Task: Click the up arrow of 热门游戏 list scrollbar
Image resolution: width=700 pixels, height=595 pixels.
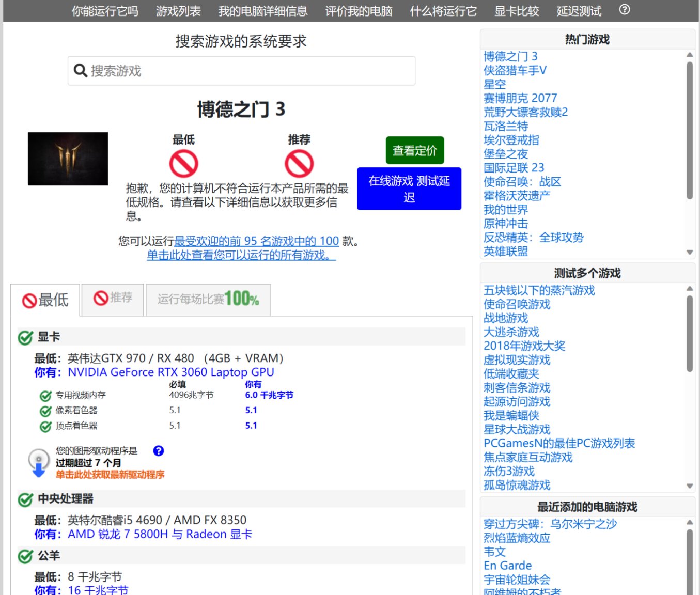Action: click(690, 55)
